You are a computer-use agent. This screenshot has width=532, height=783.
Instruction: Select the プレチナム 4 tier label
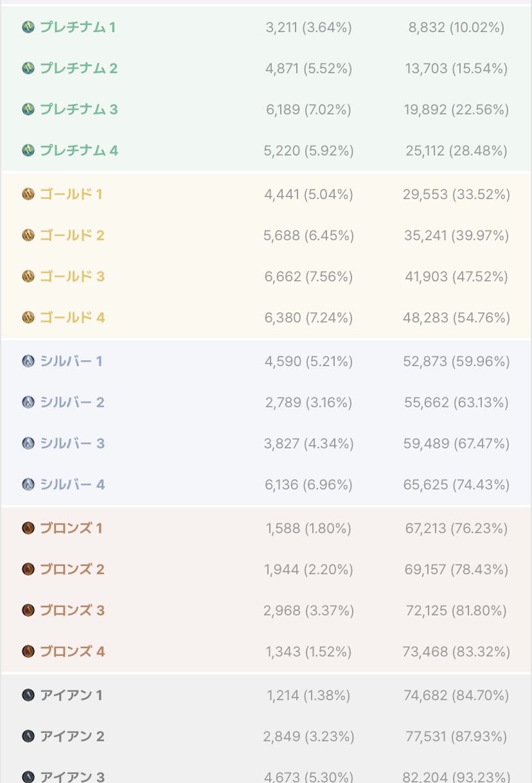click(x=79, y=150)
